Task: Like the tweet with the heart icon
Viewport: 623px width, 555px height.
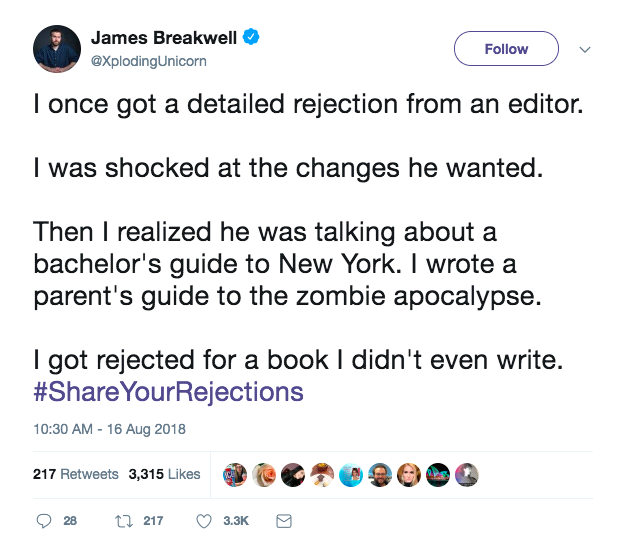Action: (204, 520)
